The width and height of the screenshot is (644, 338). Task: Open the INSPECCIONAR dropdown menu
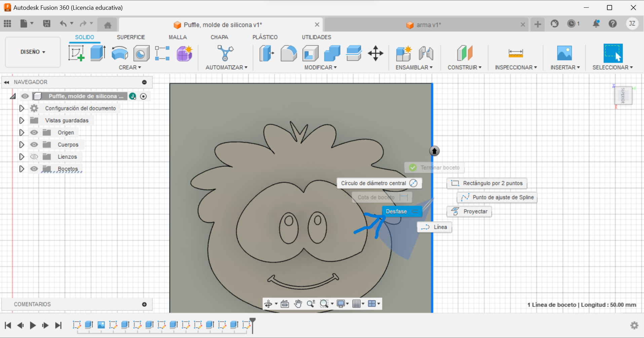coord(516,68)
